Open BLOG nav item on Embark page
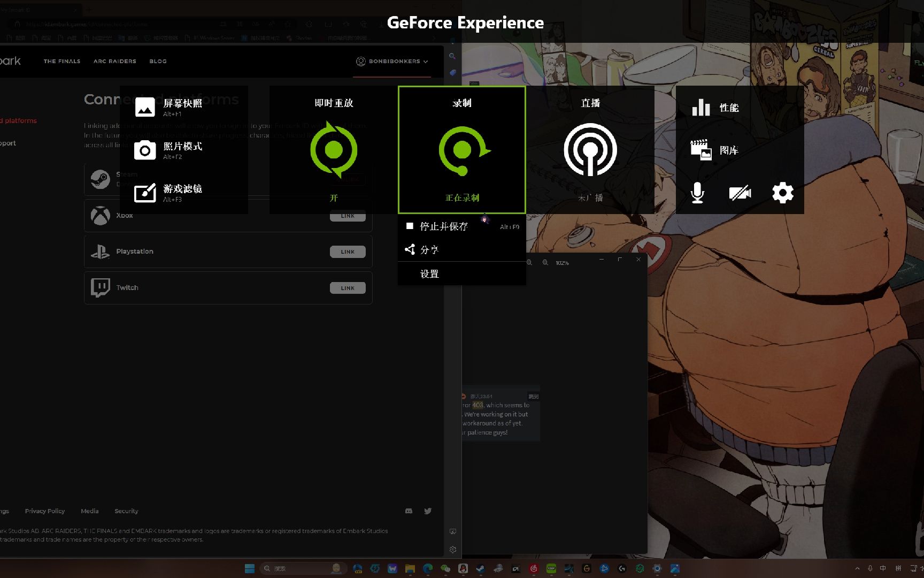Screen dimensions: 924x578 [158, 62]
